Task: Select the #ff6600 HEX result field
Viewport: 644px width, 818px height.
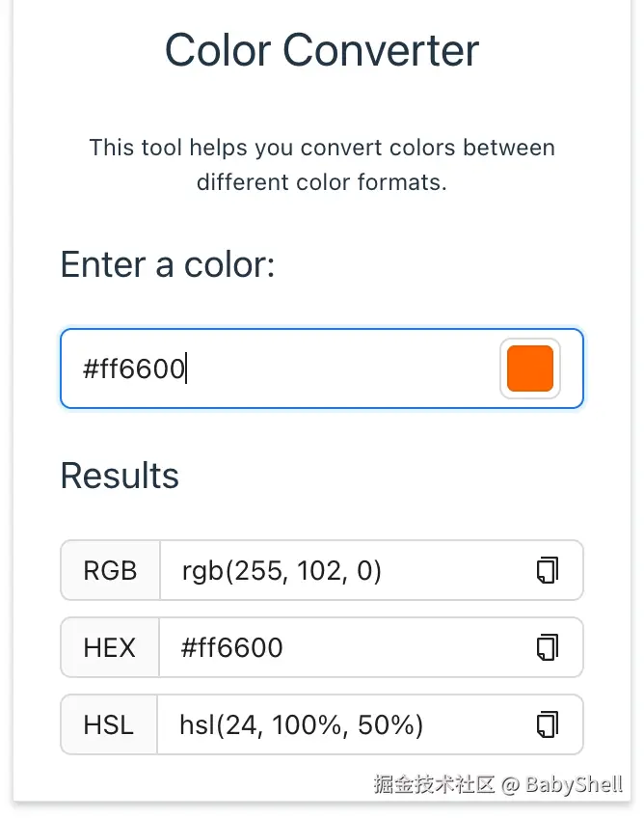Action: tap(337, 647)
